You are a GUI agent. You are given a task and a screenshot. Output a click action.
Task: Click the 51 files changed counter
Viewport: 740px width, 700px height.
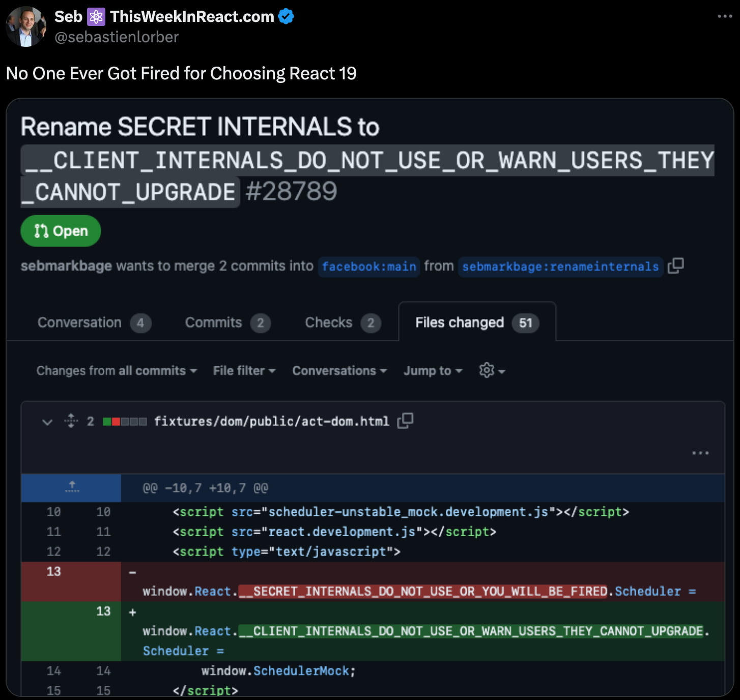525,323
